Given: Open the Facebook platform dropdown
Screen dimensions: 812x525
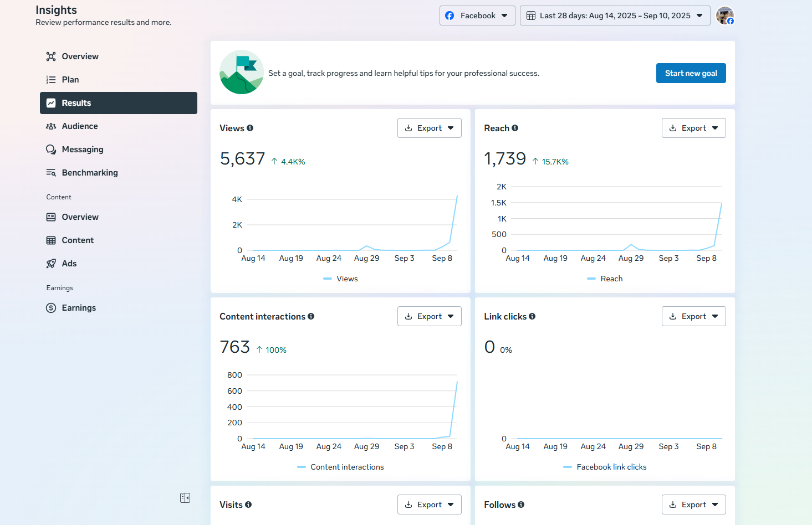Looking at the screenshot, I should tap(477, 16).
